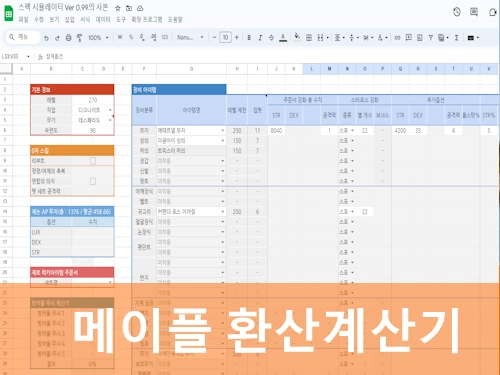The height and width of the screenshot is (375, 500).
Task: Star this spreadsheet document
Action: [118, 8]
